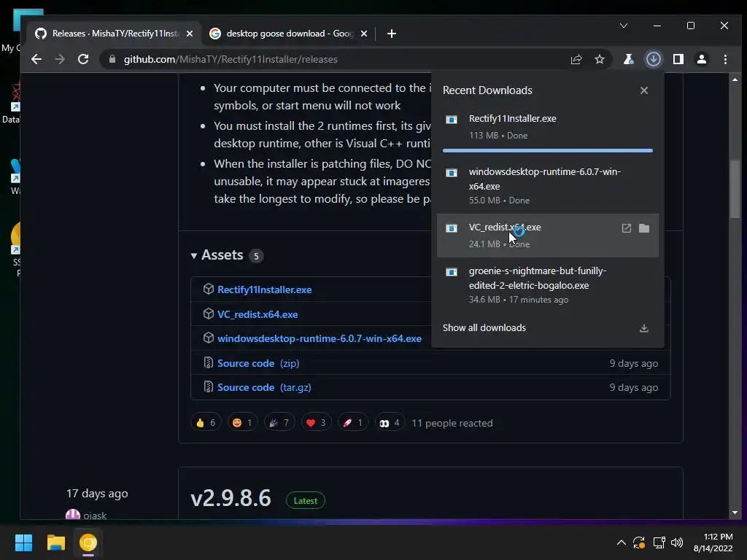Show hidden system tray icons
Image resolution: width=747 pixels, height=560 pixels.
click(622, 542)
